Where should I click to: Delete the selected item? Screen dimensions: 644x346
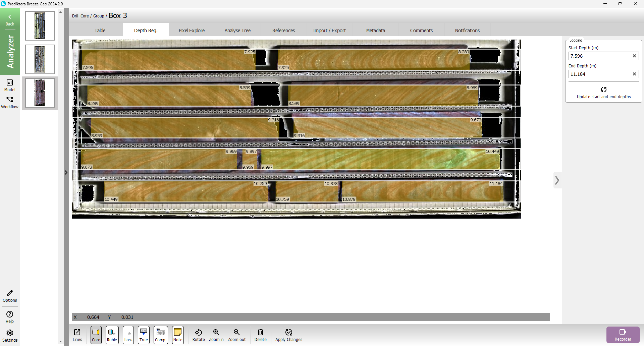[260, 335]
